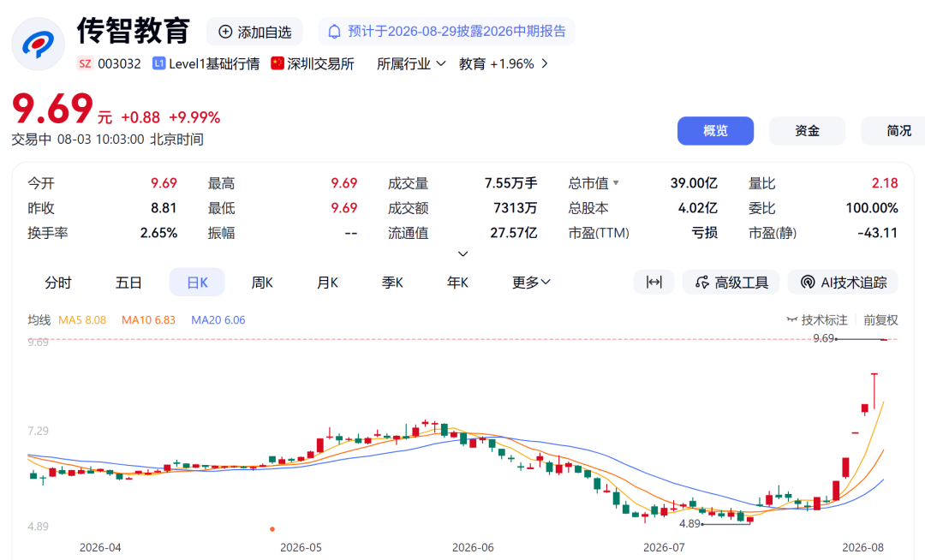Click the +9.99% change value
925x560 pixels.
(194, 117)
